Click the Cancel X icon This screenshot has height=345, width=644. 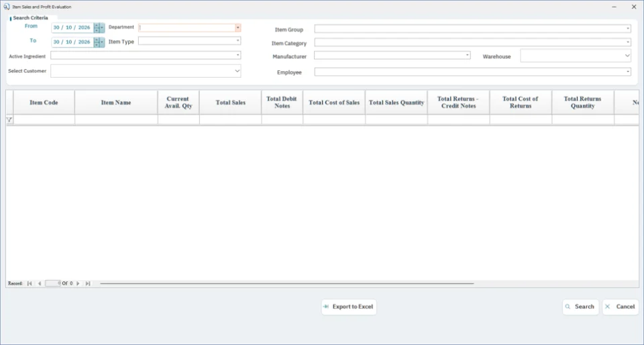[608, 307]
